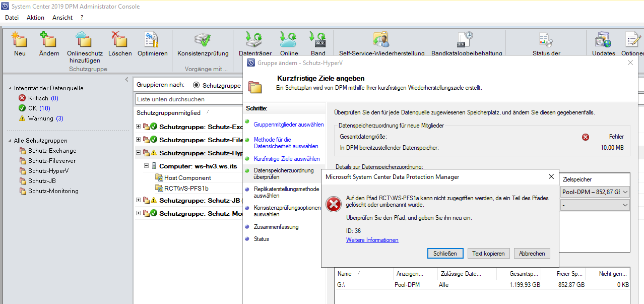Click the DPM console title bar icon

tap(6, 7)
